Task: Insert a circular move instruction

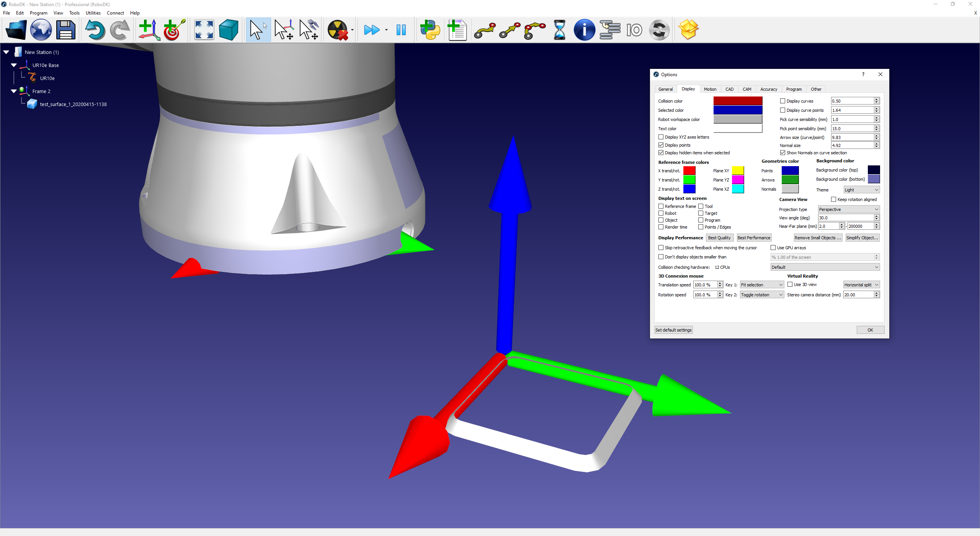Action: 535,30
